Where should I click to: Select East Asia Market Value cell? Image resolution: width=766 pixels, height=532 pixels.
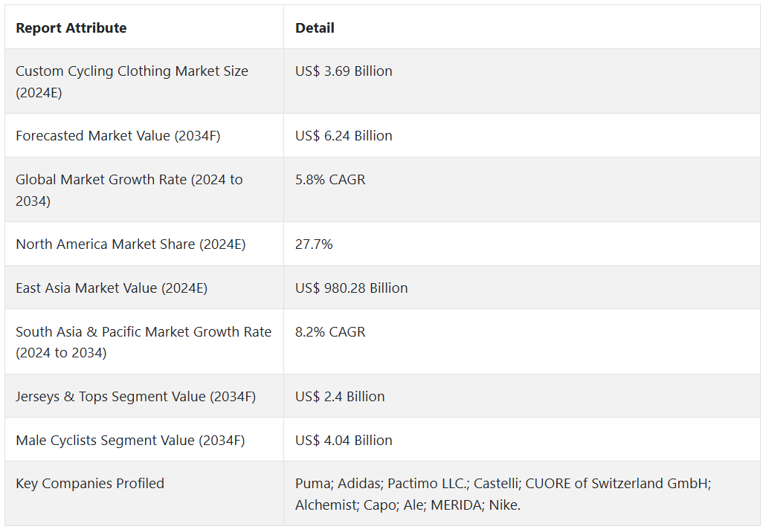tap(112, 288)
